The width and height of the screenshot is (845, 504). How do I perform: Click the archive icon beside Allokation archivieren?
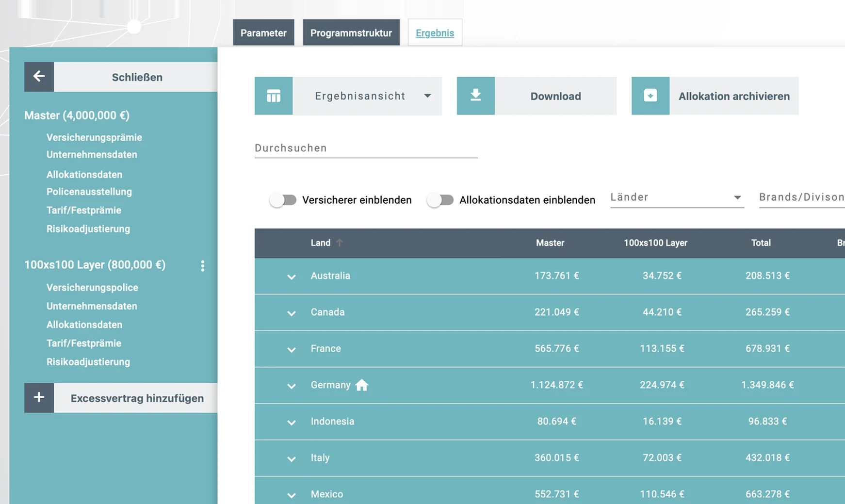point(650,96)
